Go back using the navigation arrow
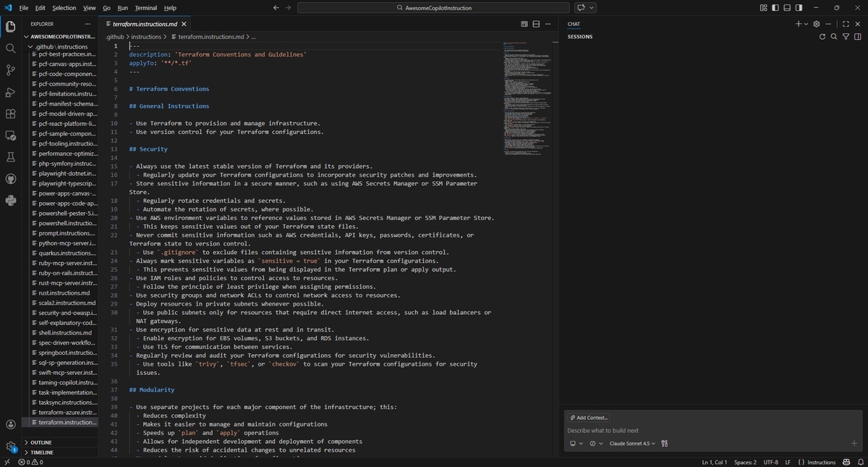This screenshot has width=868, height=467. [x=276, y=8]
